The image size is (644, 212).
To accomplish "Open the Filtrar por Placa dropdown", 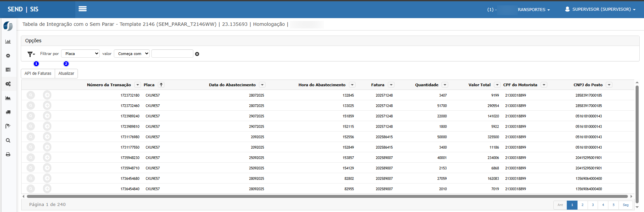I will click(x=81, y=54).
